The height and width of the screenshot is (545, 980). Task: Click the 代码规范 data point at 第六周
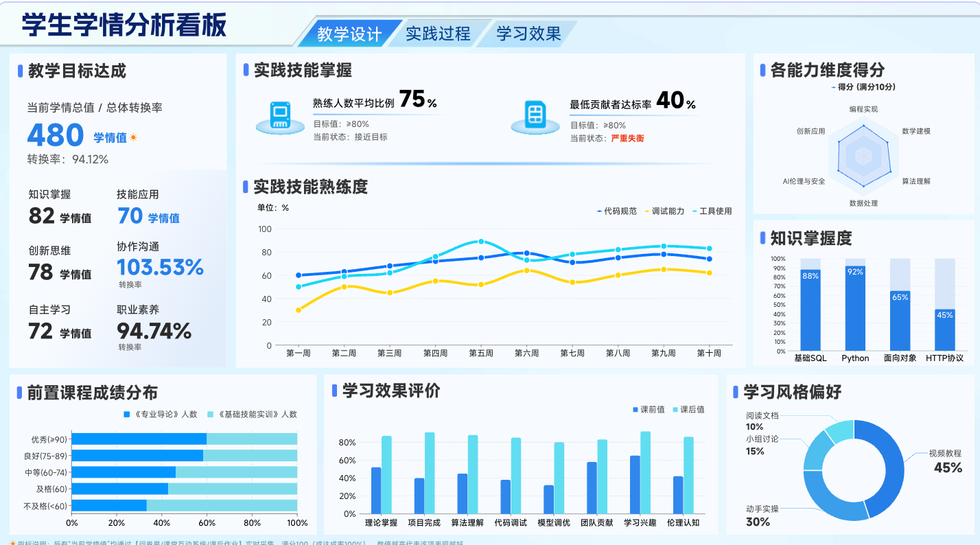(x=526, y=253)
